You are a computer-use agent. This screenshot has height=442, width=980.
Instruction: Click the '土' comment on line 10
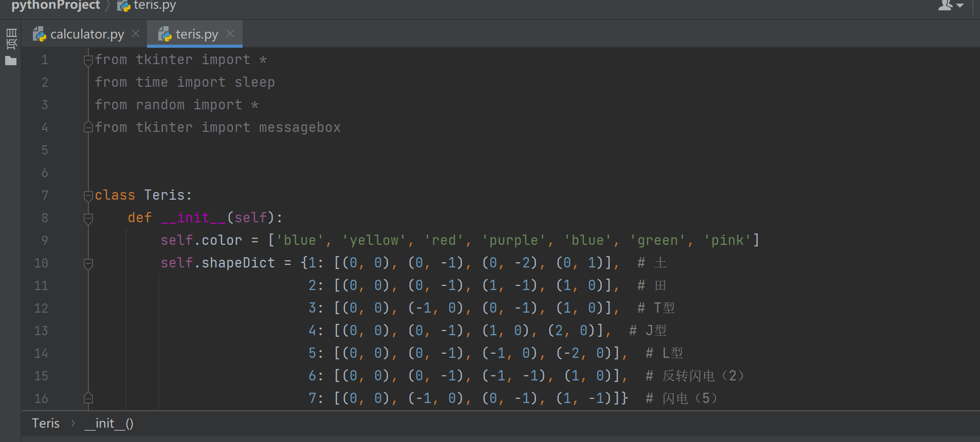pyautogui.click(x=652, y=263)
